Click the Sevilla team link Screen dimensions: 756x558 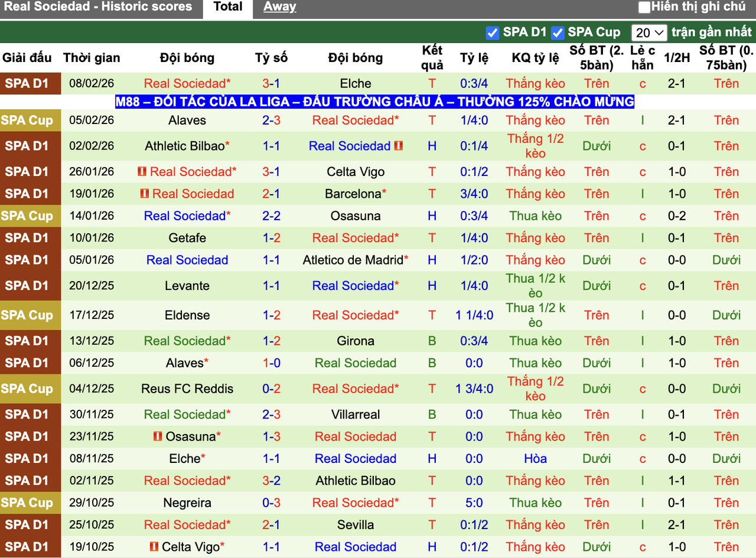355,524
